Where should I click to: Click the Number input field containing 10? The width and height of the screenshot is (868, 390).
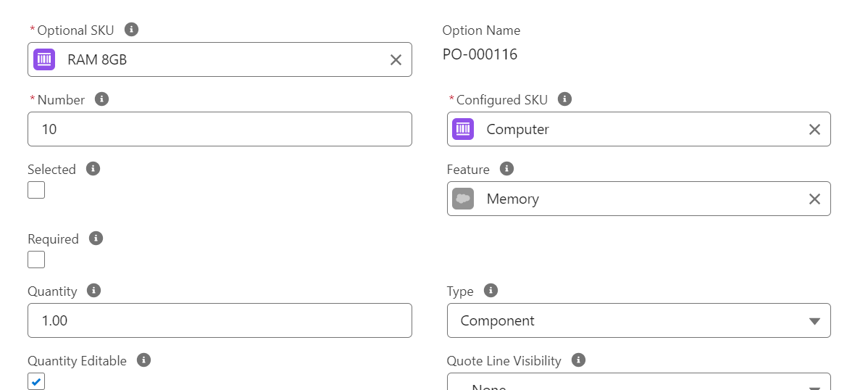click(x=220, y=129)
